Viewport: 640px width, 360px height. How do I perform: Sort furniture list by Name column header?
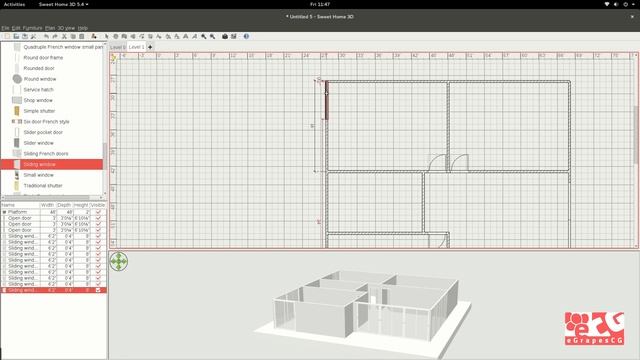click(x=20, y=205)
